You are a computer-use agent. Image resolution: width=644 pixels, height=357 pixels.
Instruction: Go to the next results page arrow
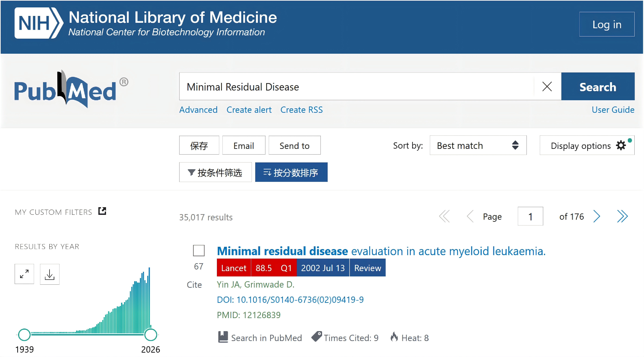click(597, 216)
